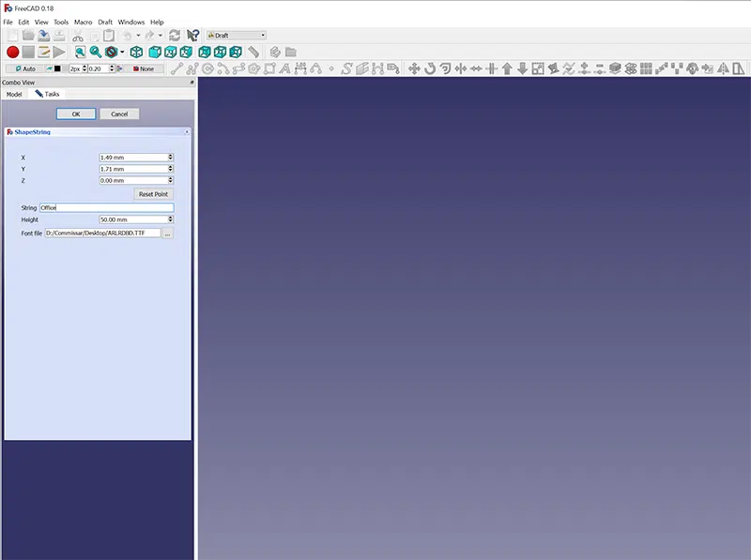Expand the redo history dropdown arrow
751x560 pixels.
point(161,36)
